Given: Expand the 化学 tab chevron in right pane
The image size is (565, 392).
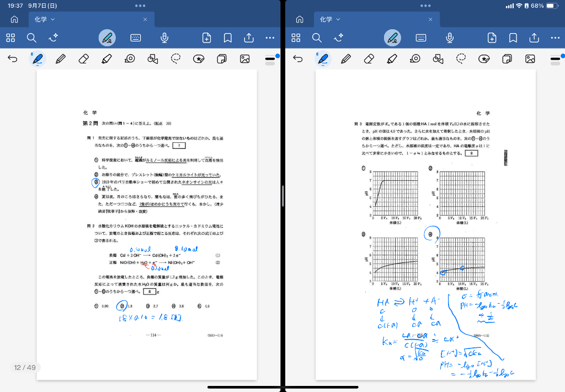Looking at the screenshot, I should click(338, 19).
